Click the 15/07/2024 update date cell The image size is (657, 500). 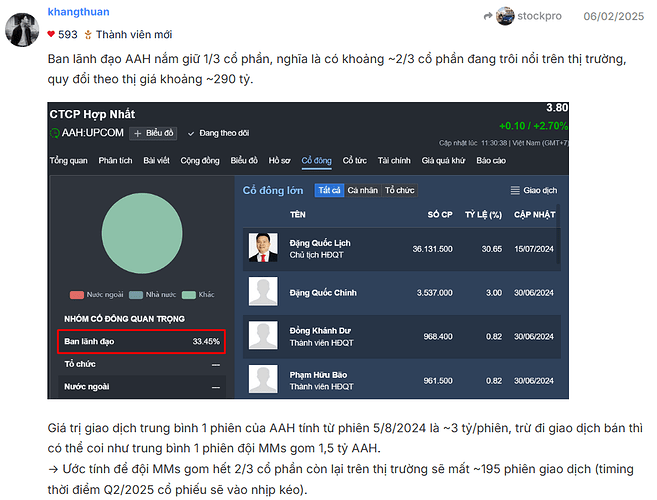click(x=534, y=249)
